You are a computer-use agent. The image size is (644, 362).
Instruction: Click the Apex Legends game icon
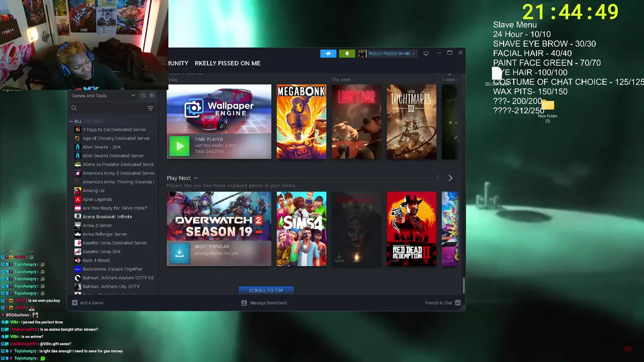click(77, 199)
